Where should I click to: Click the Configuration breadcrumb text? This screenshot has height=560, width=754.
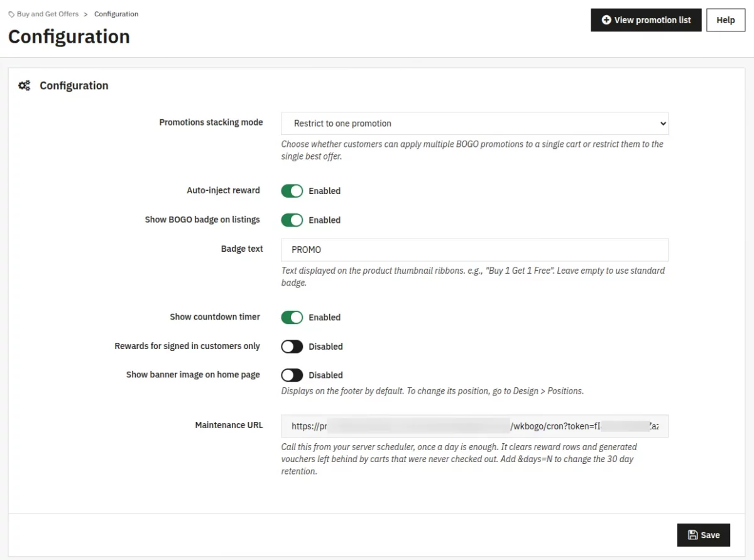(116, 14)
